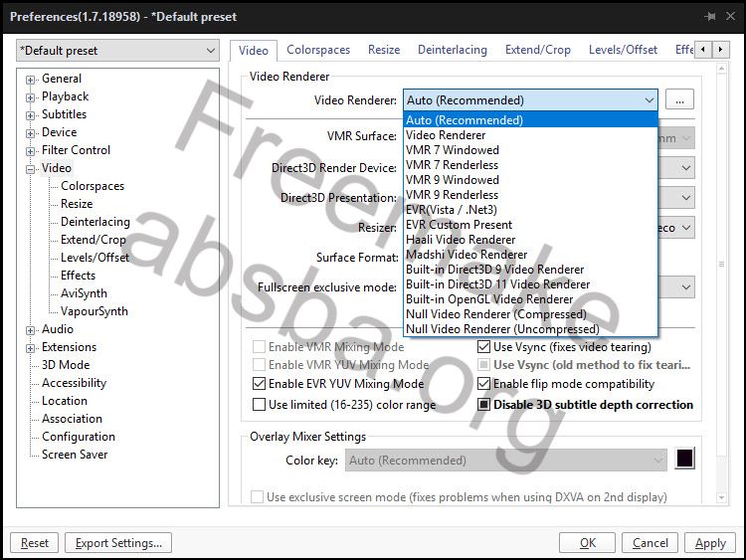Open VapourSynth in the settings tree

click(94, 311)
